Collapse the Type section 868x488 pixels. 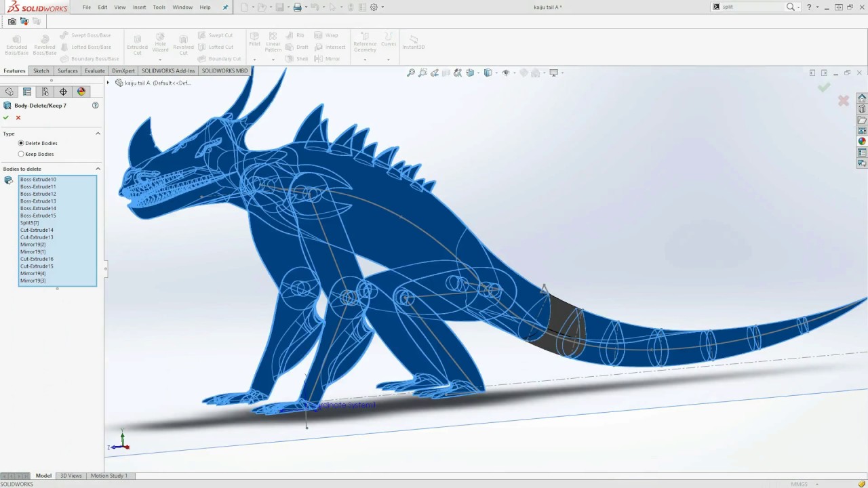98,134
